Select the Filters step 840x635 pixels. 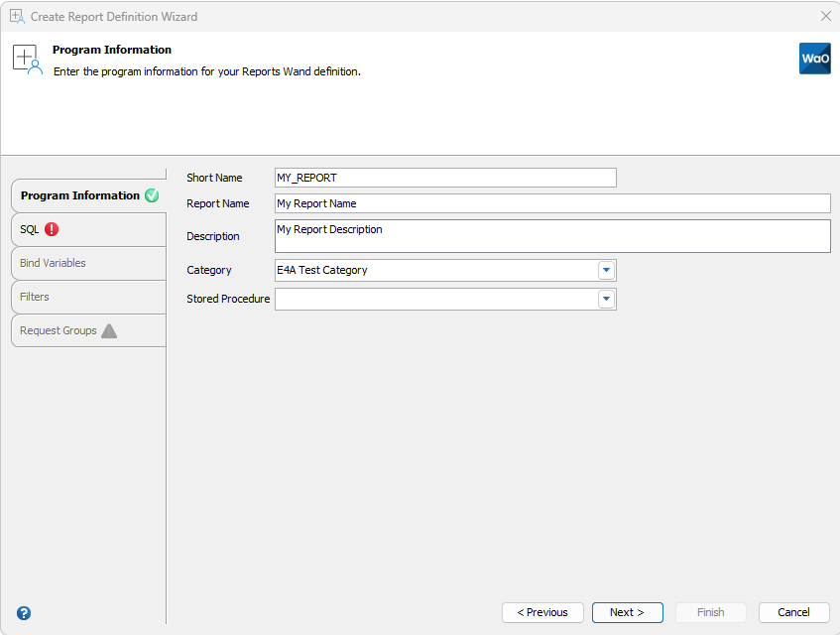[x=34, y=297]
